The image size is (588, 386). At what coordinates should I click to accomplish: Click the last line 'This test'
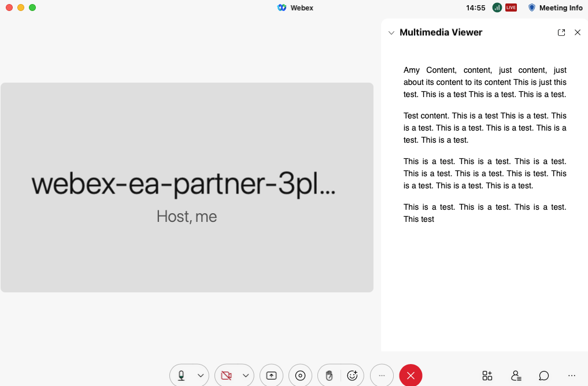pyautogui.click(x=419, y=219)
